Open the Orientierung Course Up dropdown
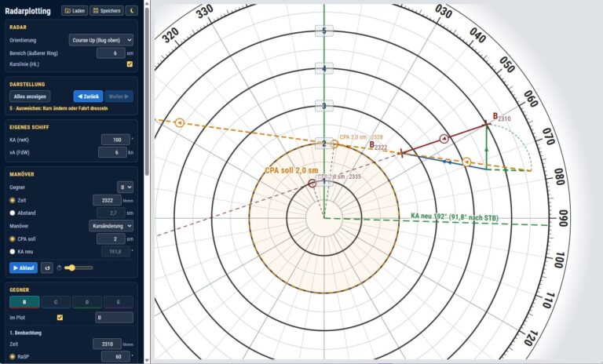The width and height of the screenshot is (603, 364). (x=101, y=40)
